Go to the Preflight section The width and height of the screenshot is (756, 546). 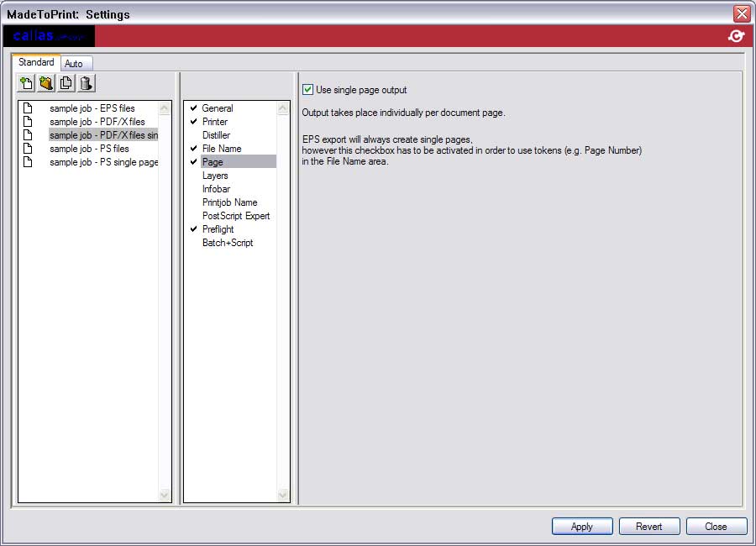(x=218, y=229)
